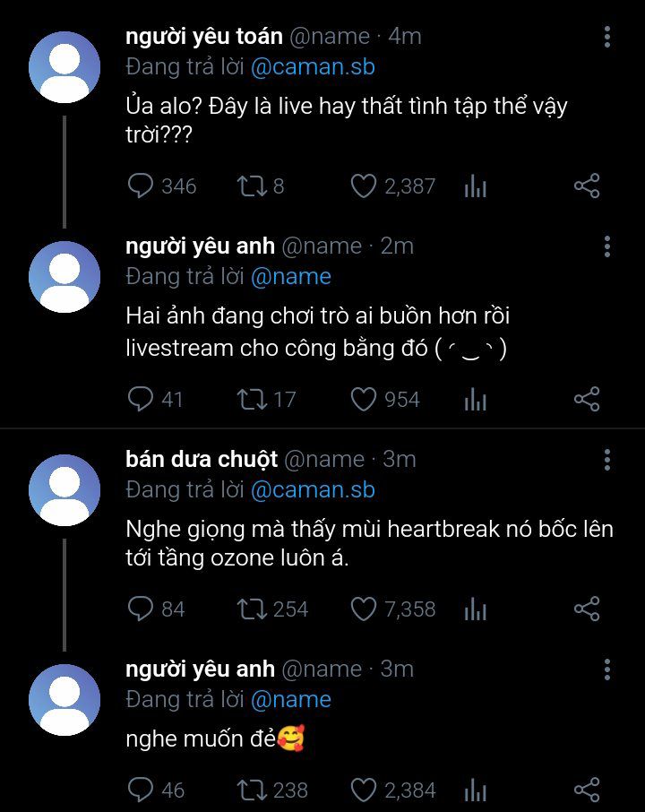This screenshot has height=812, width=645.
Task: Like the bán dưa chuột heartbreak tweet
Action: [363, 609]
